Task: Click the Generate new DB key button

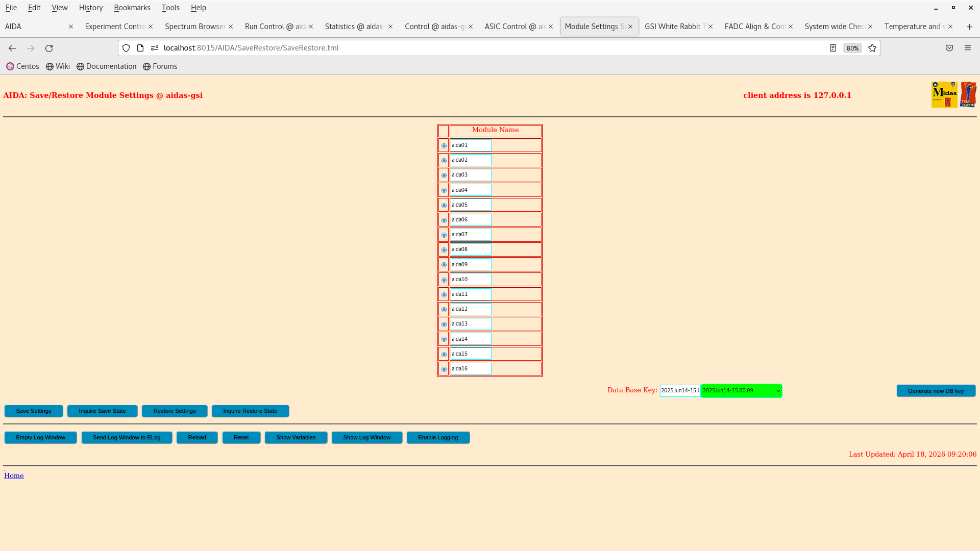Action: (x=936, y=391)
